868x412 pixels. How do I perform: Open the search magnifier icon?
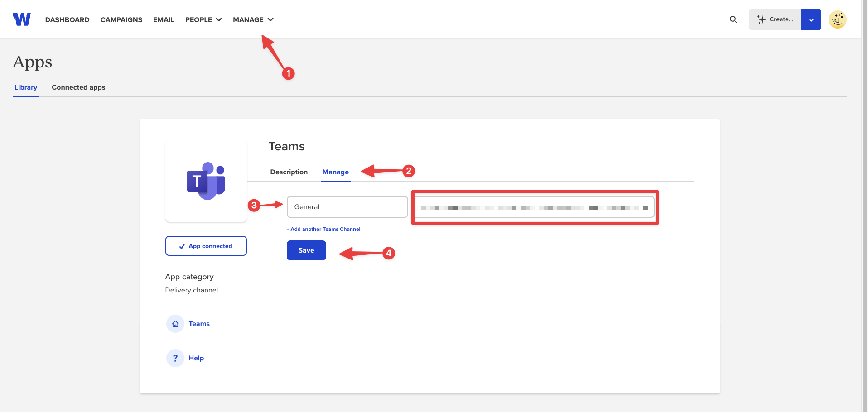(x=733, y=19)
